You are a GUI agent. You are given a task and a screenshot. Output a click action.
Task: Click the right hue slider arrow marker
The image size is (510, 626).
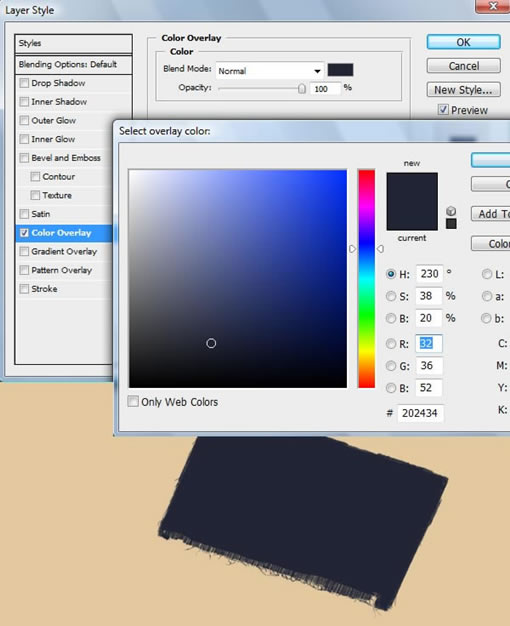(x=380, y=249)
